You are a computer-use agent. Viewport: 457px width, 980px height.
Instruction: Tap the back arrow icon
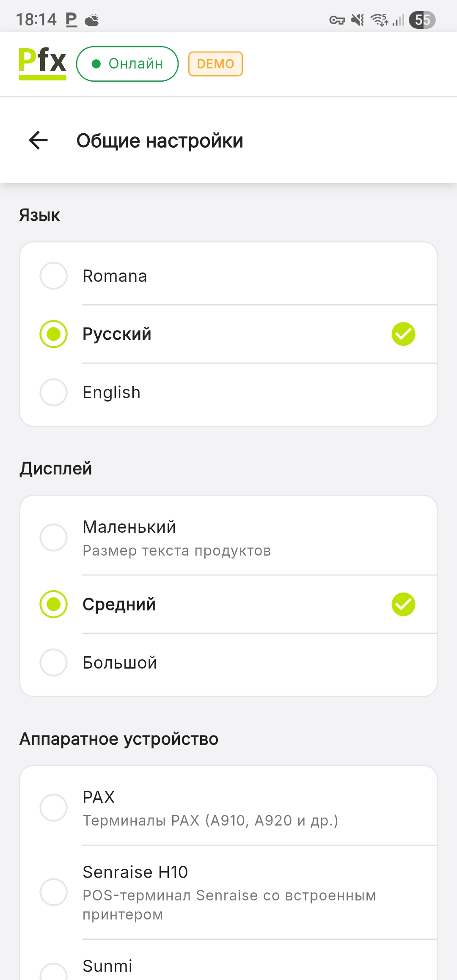[38, 140]
